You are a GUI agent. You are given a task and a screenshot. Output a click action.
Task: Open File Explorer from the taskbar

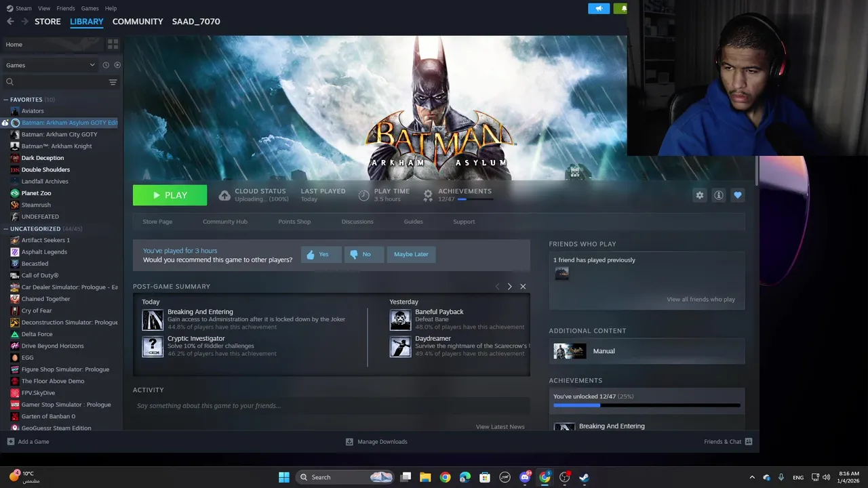coord(425,477)
